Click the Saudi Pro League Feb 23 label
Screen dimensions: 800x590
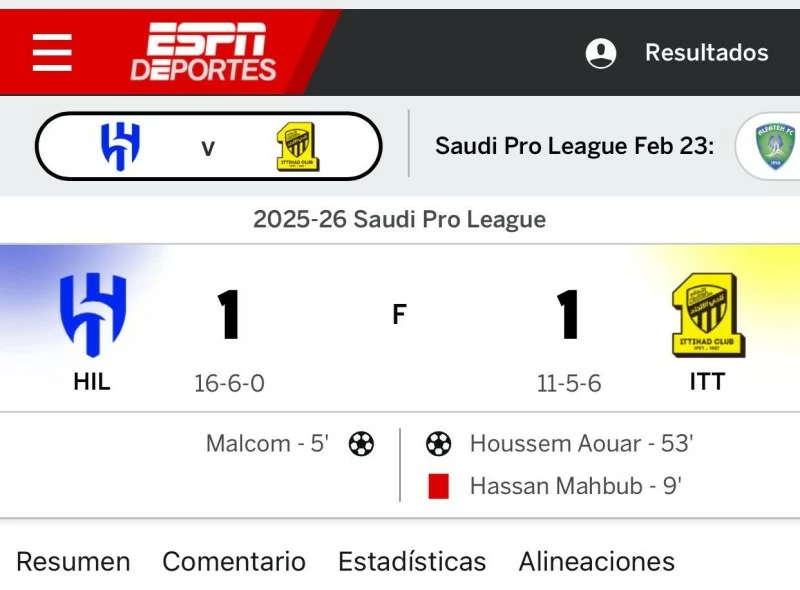tap(574, 147)
